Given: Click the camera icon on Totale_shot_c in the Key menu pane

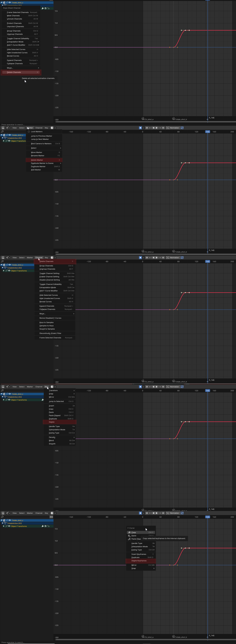Looking at the screenshot, I should click(x=4, y=394).
